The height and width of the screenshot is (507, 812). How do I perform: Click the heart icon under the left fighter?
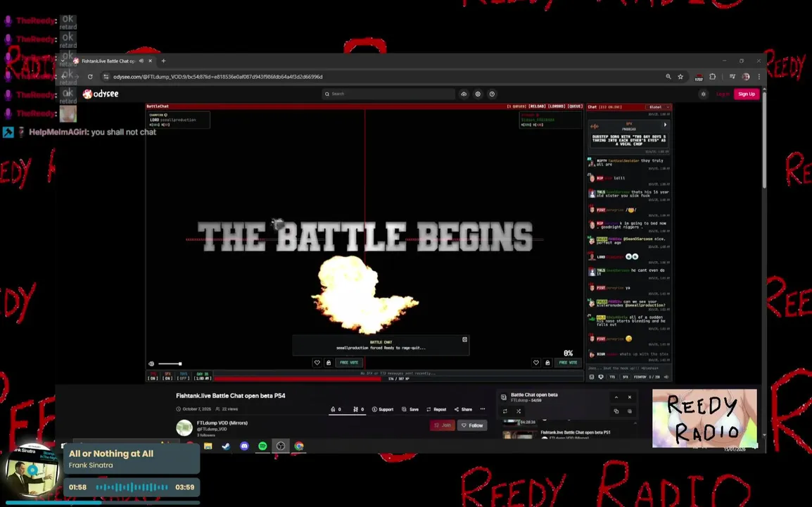[x=317, y=363]
